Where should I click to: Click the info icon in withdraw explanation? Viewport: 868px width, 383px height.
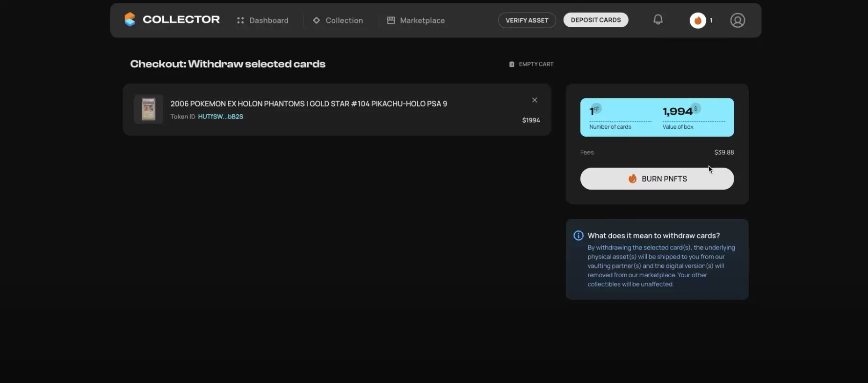click(578, 236)
